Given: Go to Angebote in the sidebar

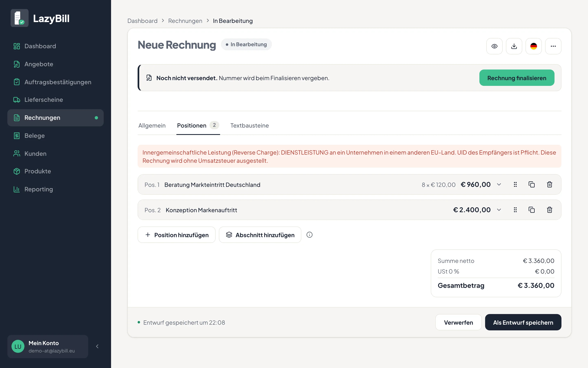Looking at the screenshot, I should click(55, 64).
